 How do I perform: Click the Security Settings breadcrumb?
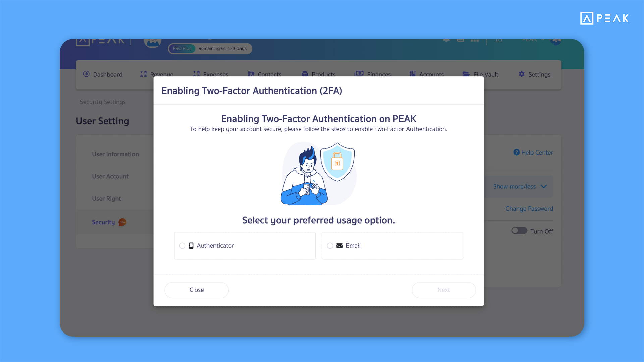coord(103,102)
